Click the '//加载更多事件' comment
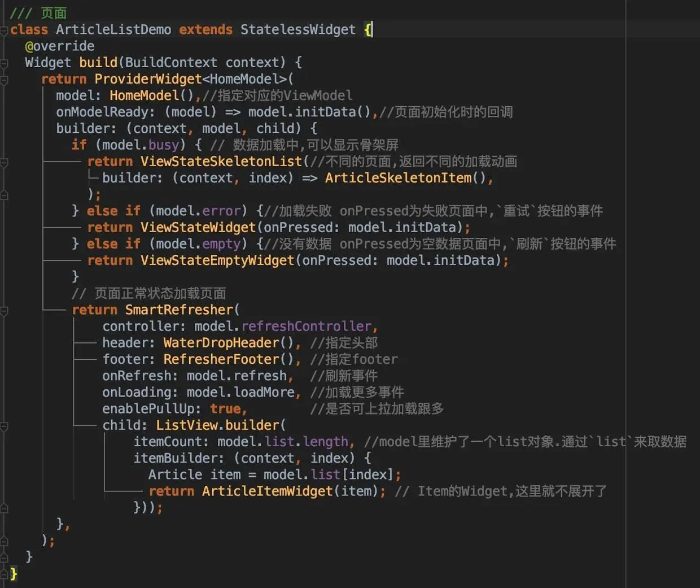The width and height of the screenshot is (700, 588). (357, 393)
